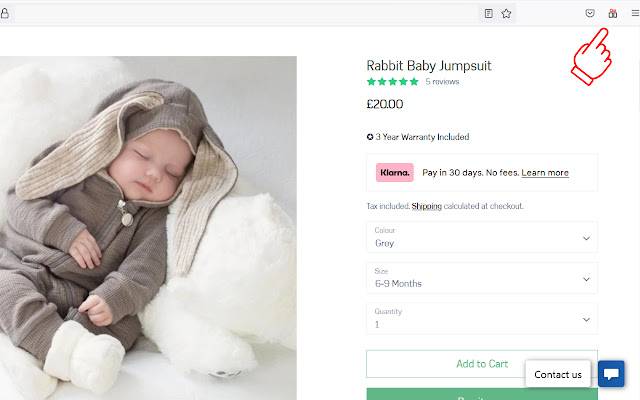Open the 5 reviews link
This screenshot has height=400, width=640.
click(442, 82)
